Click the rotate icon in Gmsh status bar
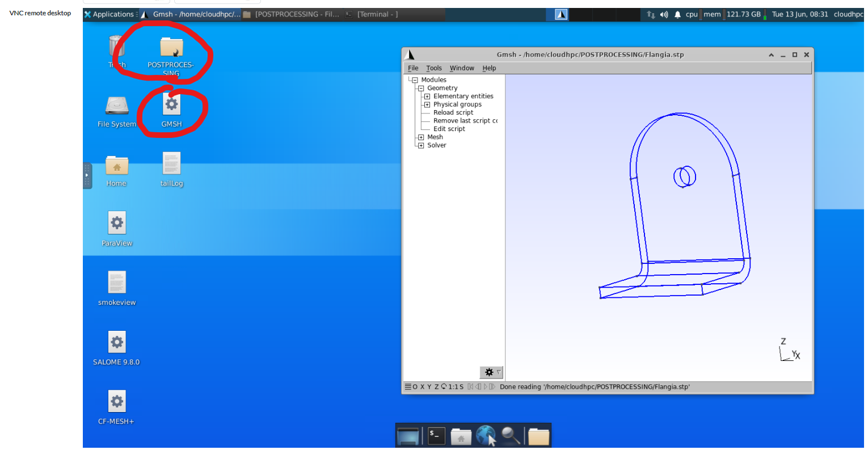The image size is (868, 454). tap(444, 387)
